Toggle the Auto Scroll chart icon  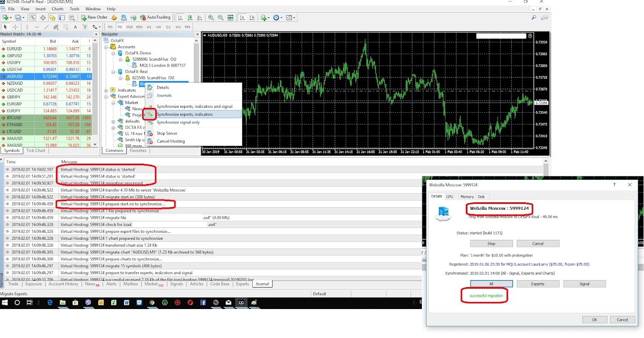click(x=243, y=17)
